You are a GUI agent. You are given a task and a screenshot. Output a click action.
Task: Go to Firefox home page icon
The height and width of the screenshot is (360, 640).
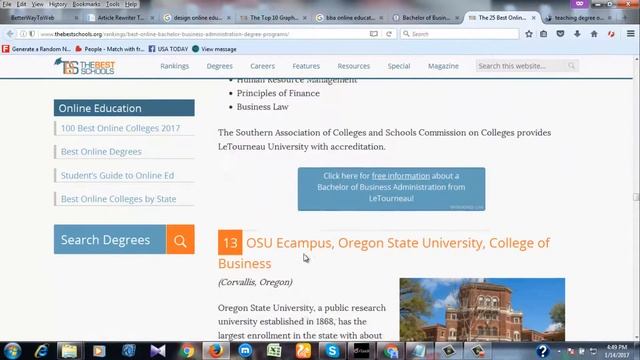(594, 34)
